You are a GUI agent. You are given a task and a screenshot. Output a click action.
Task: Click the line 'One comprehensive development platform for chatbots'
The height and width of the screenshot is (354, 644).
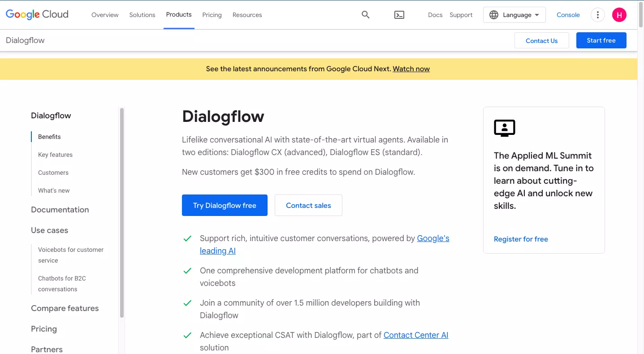click(x=309, y=276)
